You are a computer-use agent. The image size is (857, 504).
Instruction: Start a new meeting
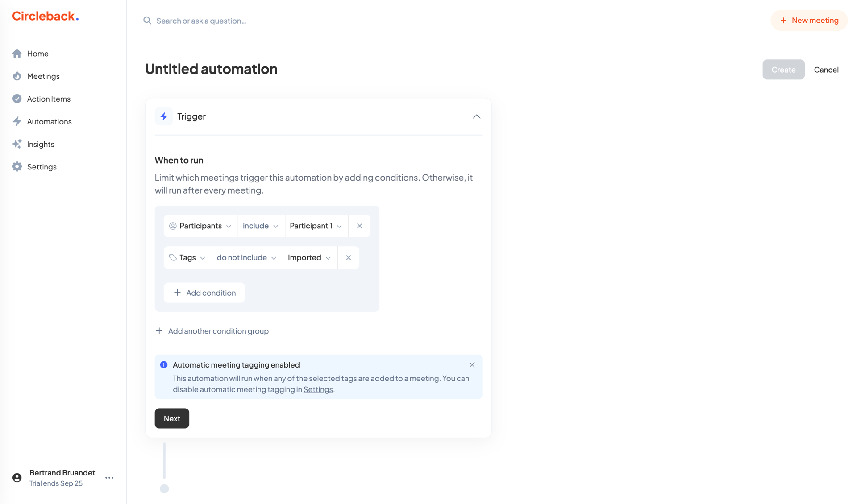[809, 20]
